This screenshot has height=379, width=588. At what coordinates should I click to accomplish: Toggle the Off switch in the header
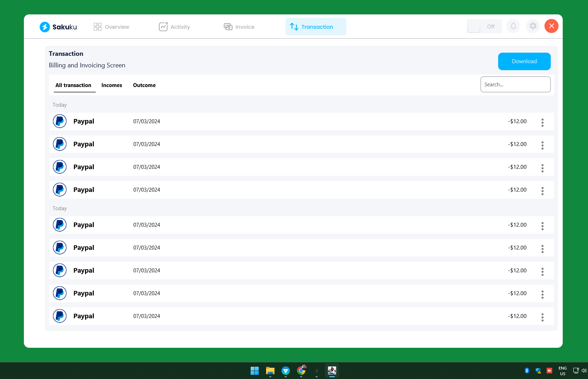(474, 26)
